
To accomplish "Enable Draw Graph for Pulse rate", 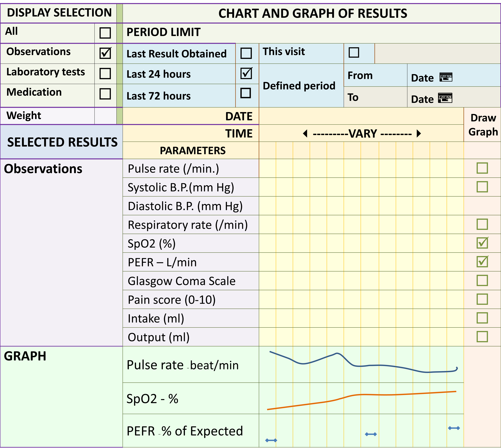I will [x=482, y=168].
